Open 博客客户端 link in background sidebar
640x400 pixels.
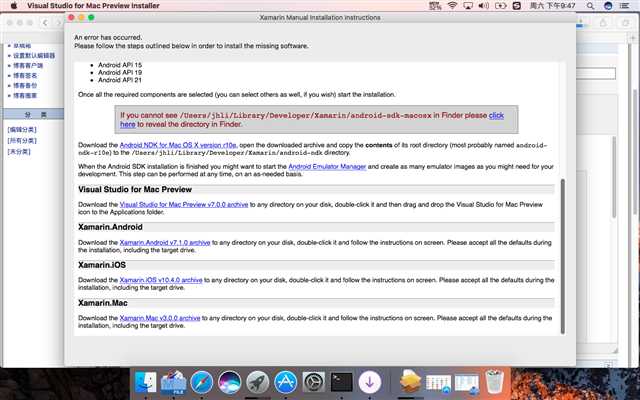[x=28, y=65]
